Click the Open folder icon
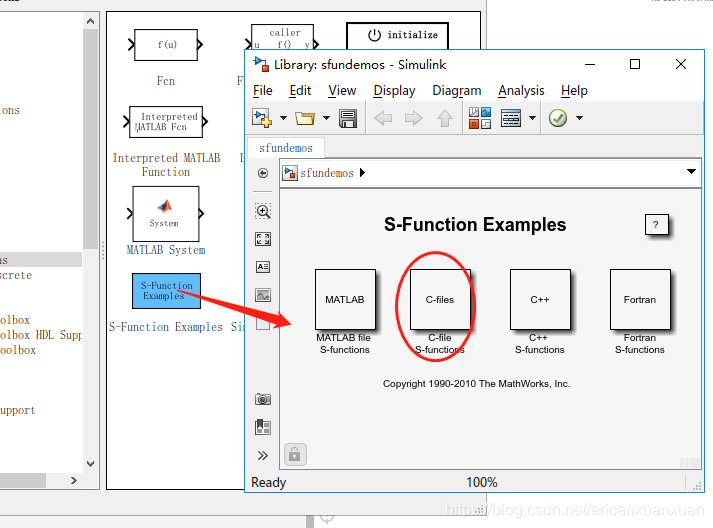This screenshot has height=528, width=713. coord(305,118)
